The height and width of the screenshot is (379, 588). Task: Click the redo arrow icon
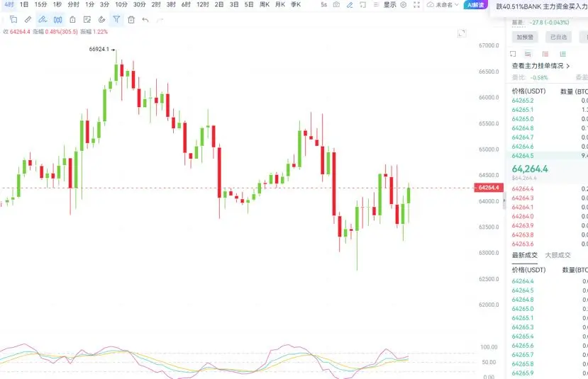pyautogui.click(x=160, y=19)
